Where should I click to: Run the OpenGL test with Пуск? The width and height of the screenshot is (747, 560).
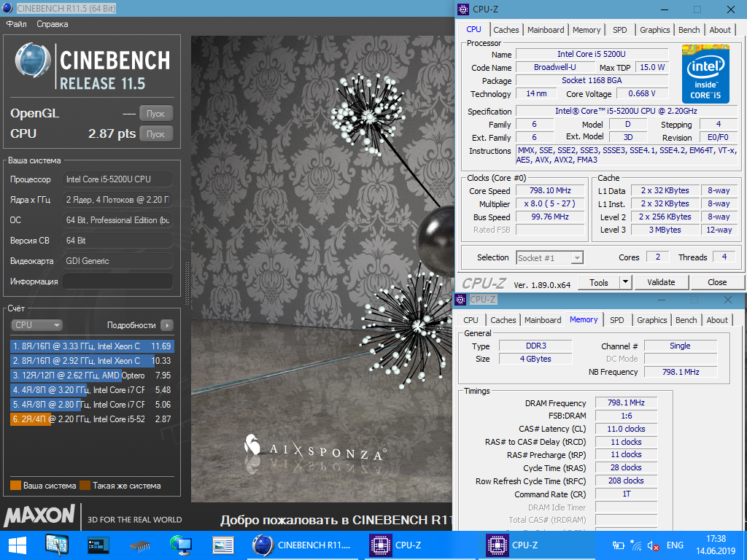pos(156,114)
